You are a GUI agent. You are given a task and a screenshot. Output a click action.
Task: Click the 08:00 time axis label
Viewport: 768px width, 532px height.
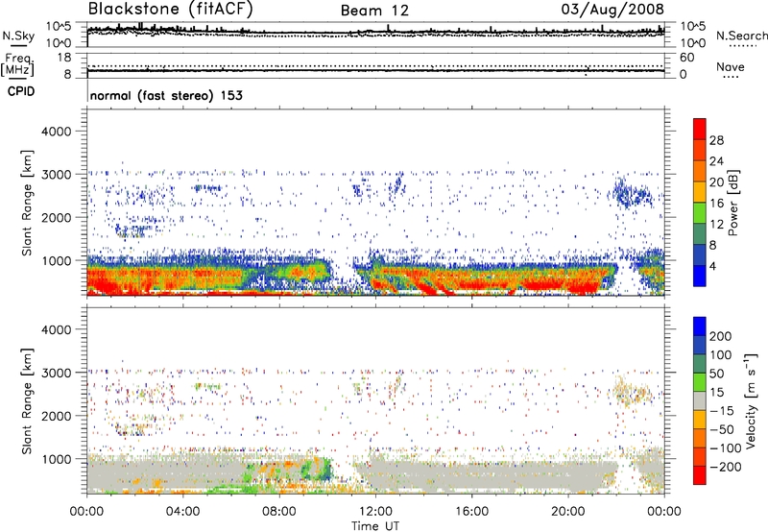pyautogui.click(x=279, y=512)
